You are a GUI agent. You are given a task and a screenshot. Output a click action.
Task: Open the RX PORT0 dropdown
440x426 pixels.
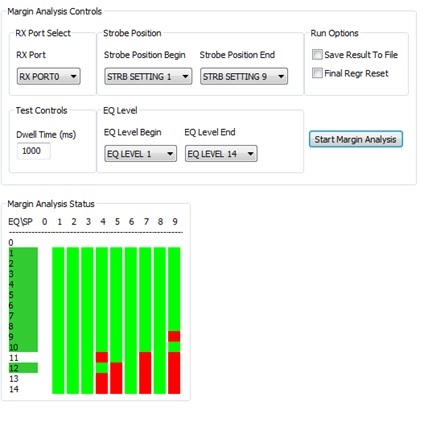[49, 77]
